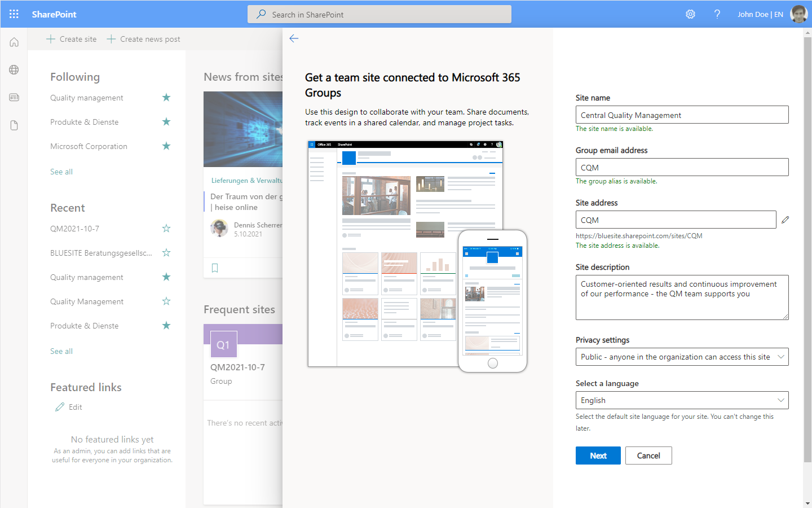Viewport: 812px width, 508px height.
Task: Click Create news post
Action: 143,39
